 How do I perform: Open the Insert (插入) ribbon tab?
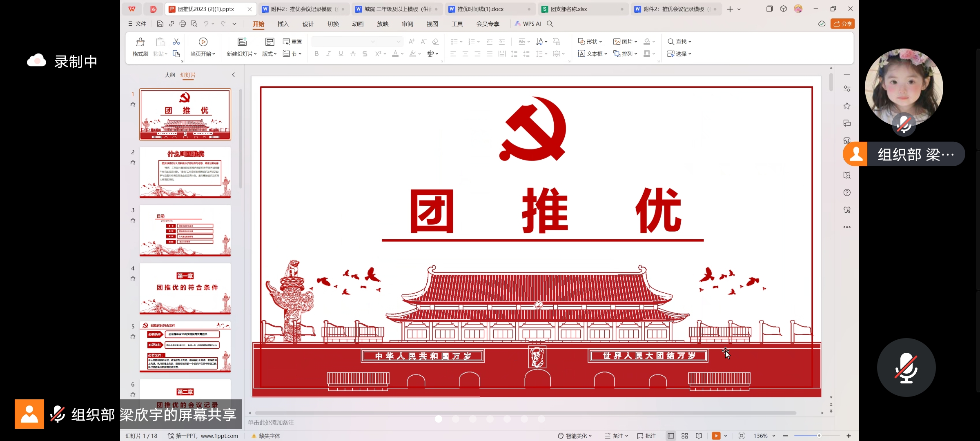click(283, 24)
